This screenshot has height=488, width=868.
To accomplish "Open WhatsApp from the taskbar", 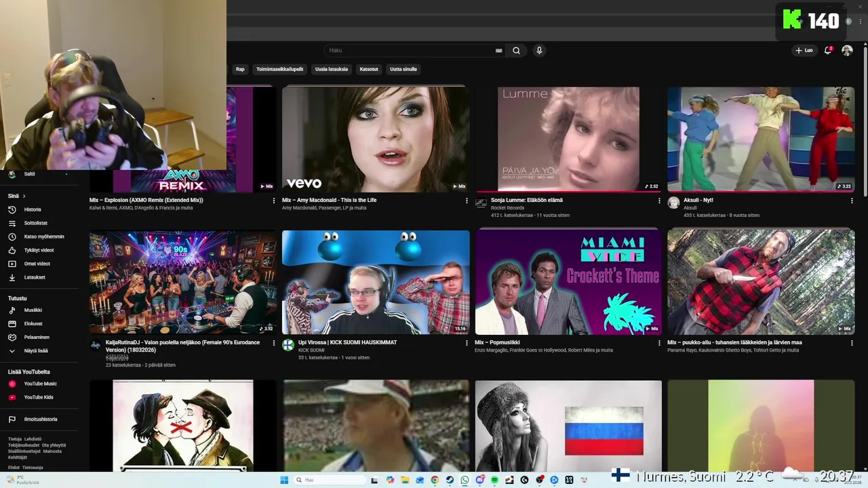I will coord(465,480).
